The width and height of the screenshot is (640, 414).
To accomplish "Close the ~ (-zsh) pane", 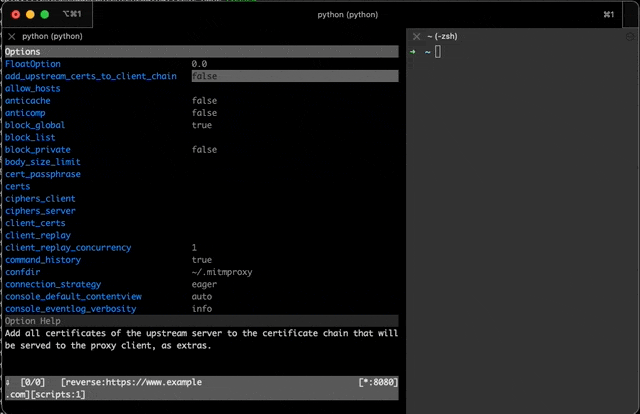I will (x=416, y=37).
